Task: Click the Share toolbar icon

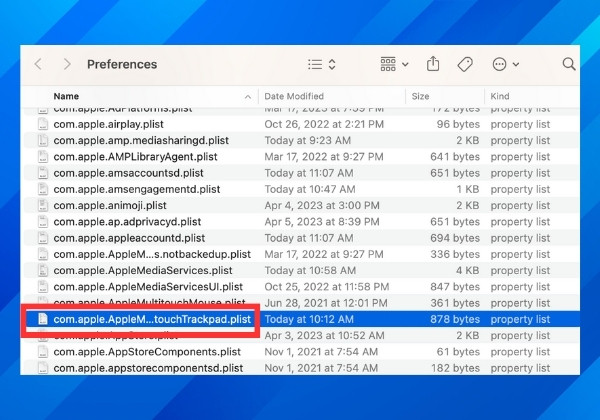Action: tap(433, 64)
